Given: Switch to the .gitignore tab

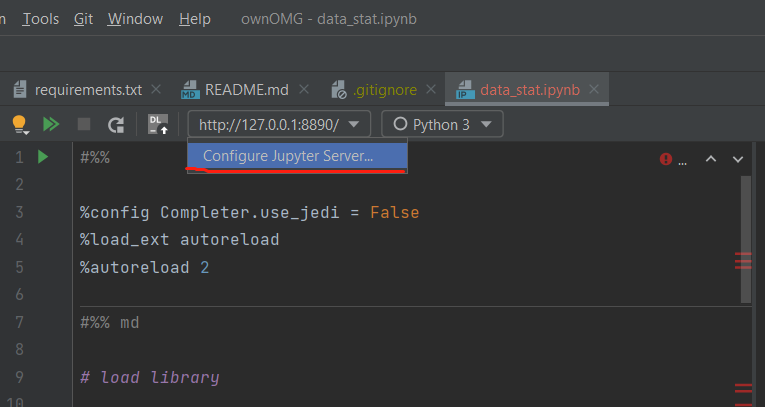Looking at the screenshot, I should coord(385,90).
